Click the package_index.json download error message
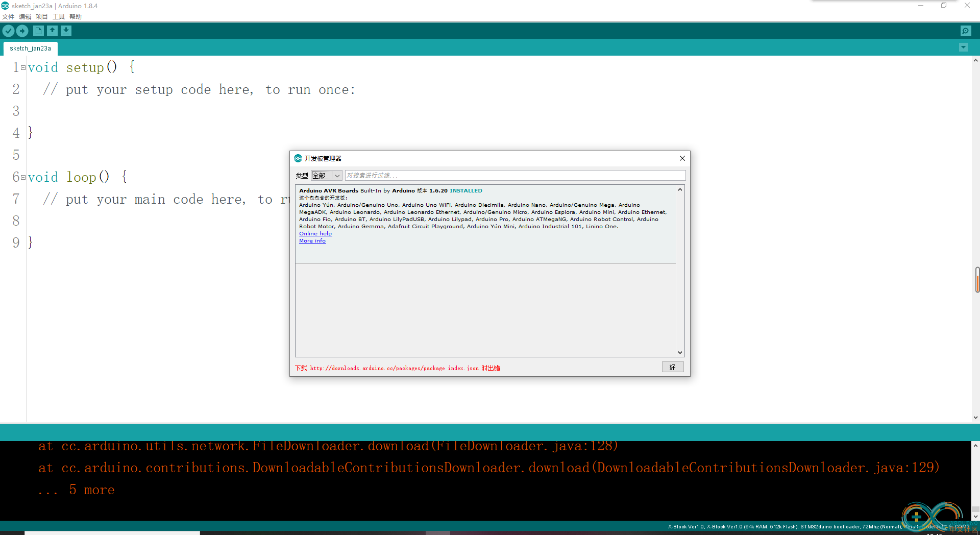The height and width of the screenshot is (535, 980). 397,368
